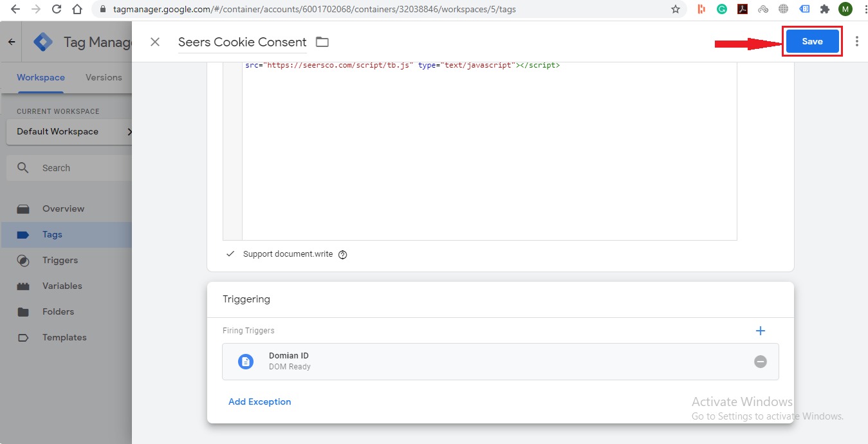Click the Add Exception link

[259, 402]
